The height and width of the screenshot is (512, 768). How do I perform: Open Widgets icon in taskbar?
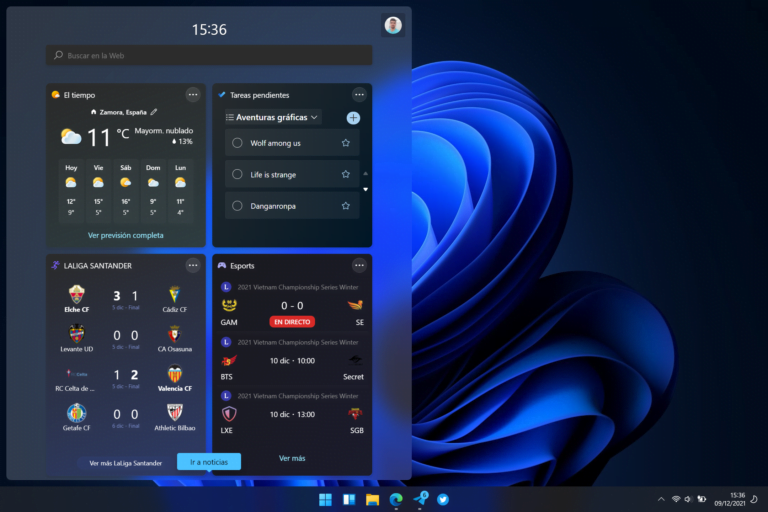(x=349, y=499)
